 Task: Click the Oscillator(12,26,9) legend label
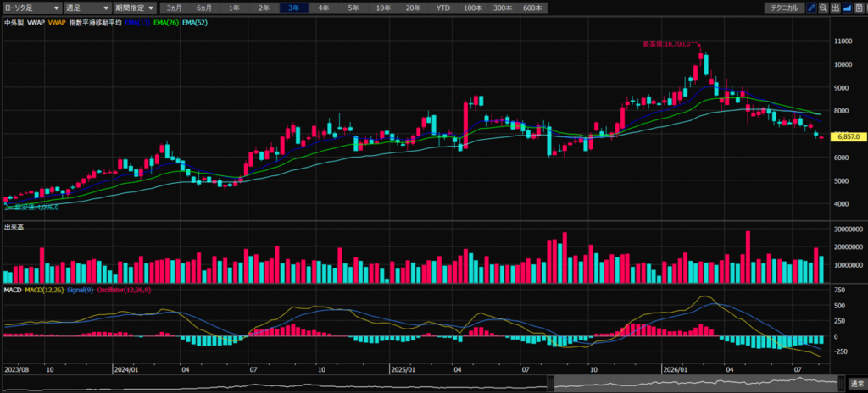tap(123, 290)
